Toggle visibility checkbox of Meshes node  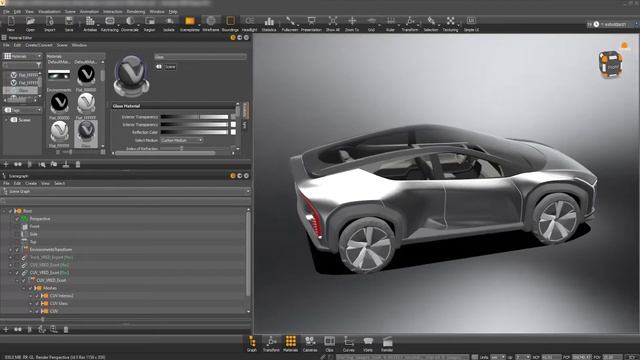(x=30, y=288)
